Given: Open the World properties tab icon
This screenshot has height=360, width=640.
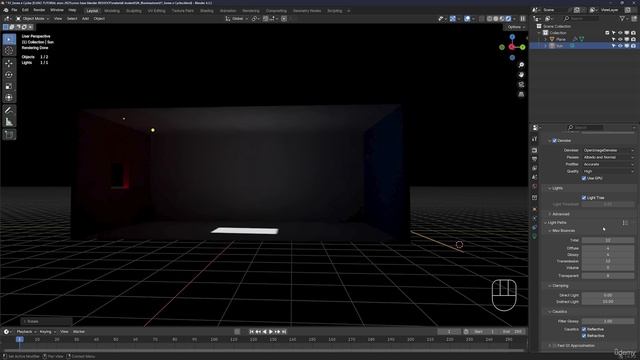Looking at the screenshot, I should [534, 187].
